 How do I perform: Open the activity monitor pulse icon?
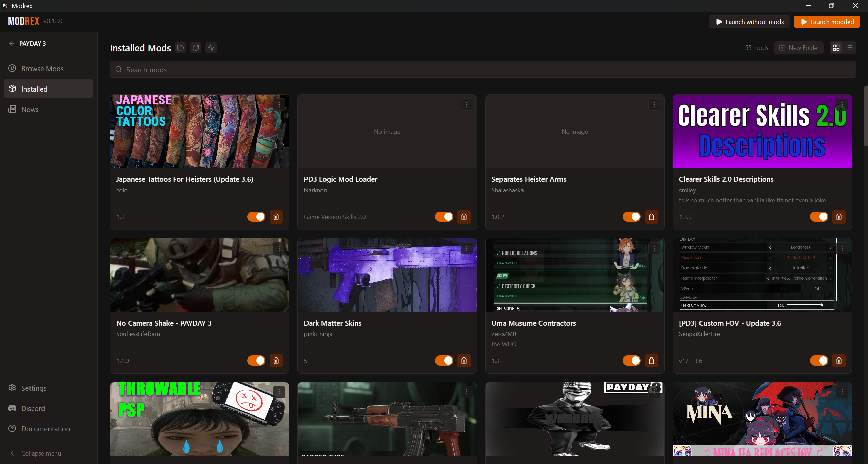pyautogui.click(x=211, y=48)
